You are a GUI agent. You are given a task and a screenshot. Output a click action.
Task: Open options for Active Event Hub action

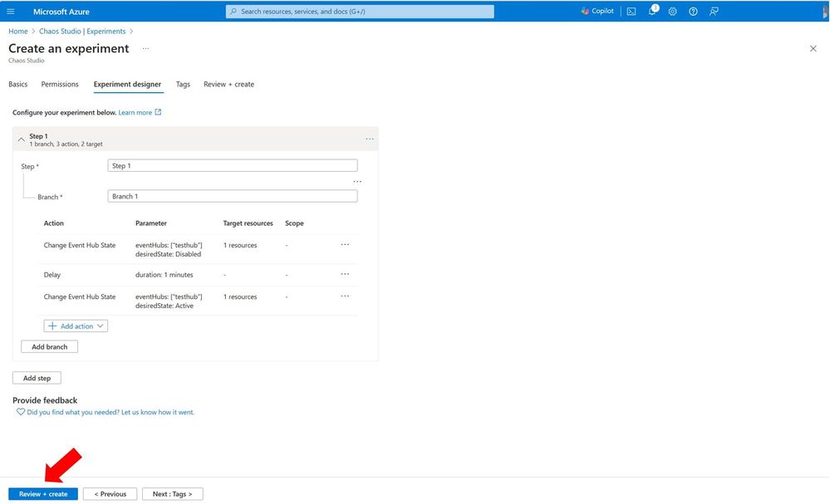point(345,296)
